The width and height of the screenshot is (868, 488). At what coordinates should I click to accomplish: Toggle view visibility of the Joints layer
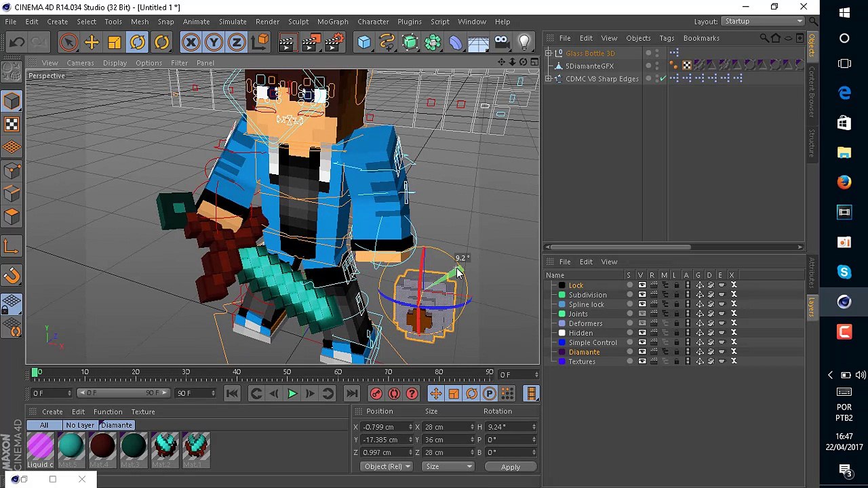tap(642, 314)
